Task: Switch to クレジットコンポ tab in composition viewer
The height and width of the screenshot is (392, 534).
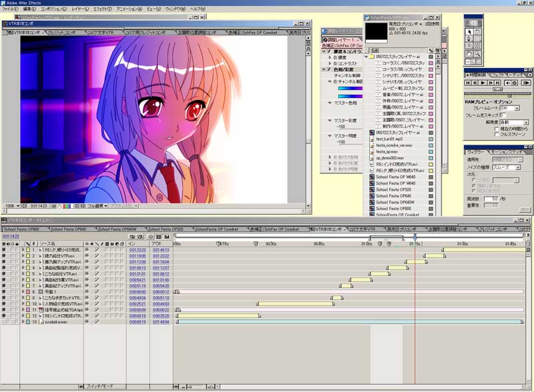Action: [x=61, y=33]
